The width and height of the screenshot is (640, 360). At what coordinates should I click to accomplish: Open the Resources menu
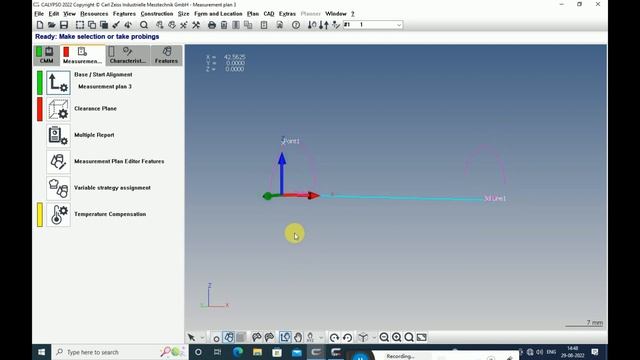[94, 14]
